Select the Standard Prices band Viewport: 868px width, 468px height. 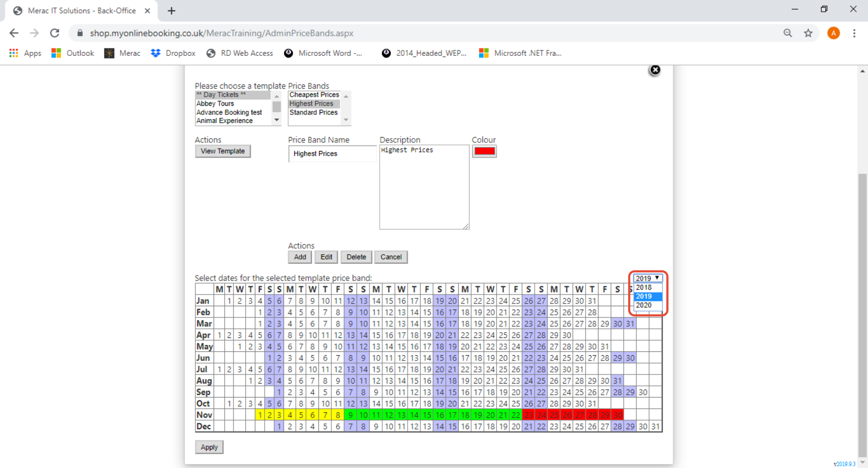tap(314, 112)
